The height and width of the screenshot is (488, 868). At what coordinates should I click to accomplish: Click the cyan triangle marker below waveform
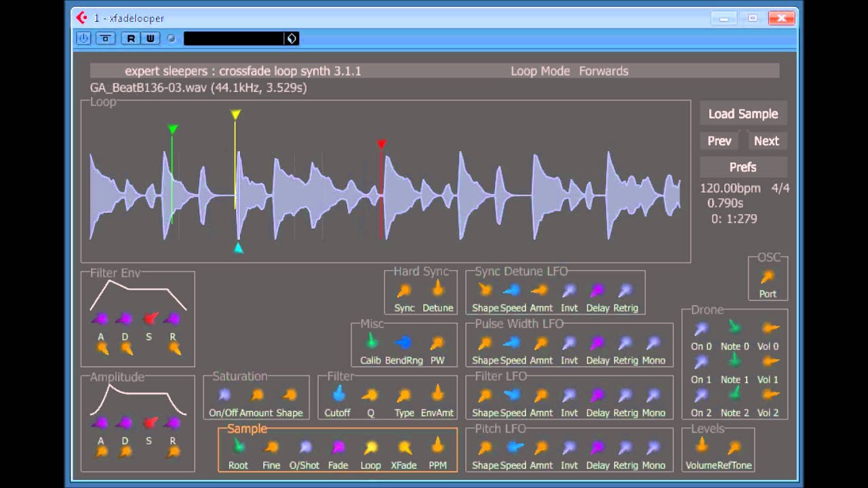coord(238,248)
